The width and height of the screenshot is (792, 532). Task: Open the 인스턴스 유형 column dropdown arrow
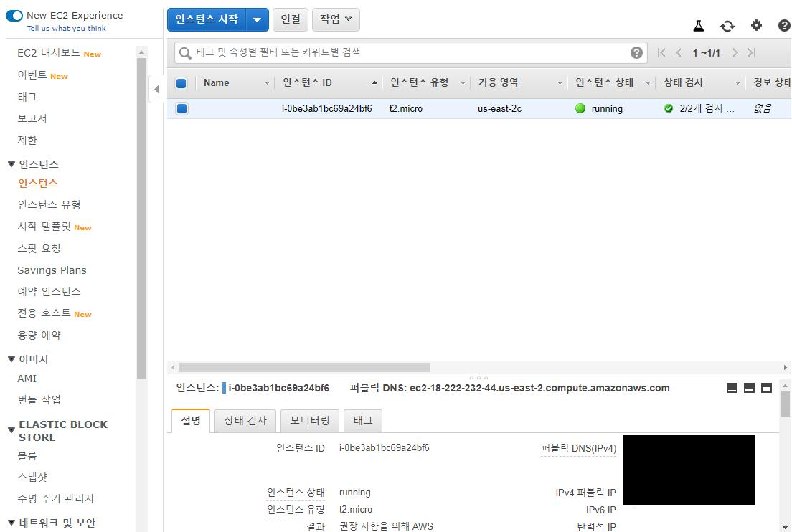(x=463, y=83)
